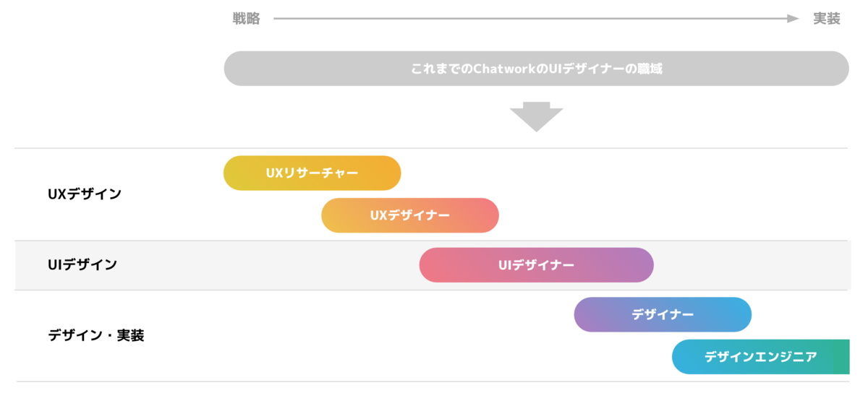
Task: Click the gray これまでのChatworkのUIデザイナーの職域 bar
Action: pyautogui.click(x=536, y=69)
